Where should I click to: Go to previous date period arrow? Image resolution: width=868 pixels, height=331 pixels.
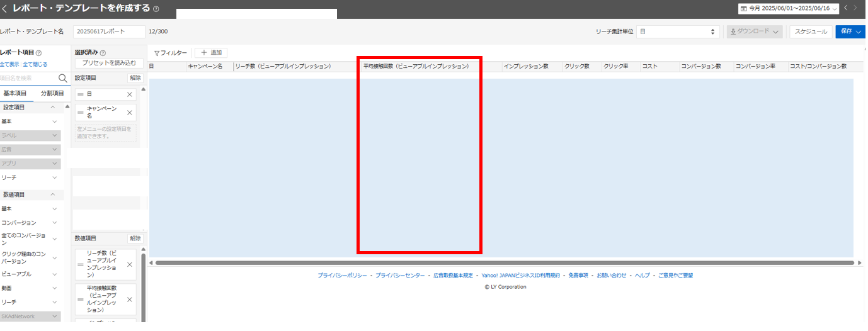846,8
